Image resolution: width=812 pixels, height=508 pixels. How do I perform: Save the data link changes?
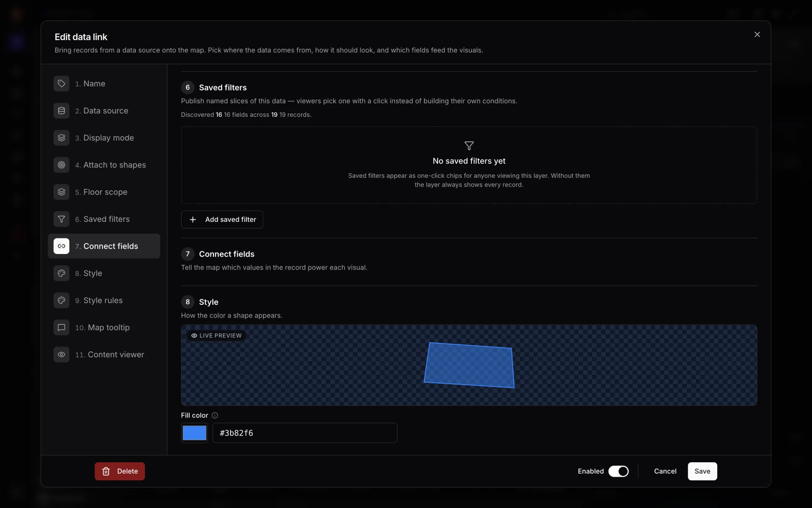click(x=702, y=471)
